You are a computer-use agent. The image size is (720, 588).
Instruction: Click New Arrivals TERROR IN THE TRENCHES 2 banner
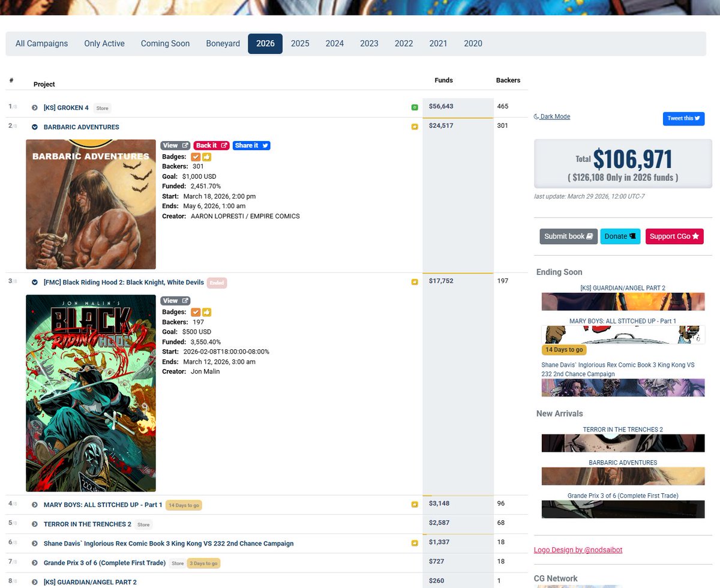(x=623, y=443)
